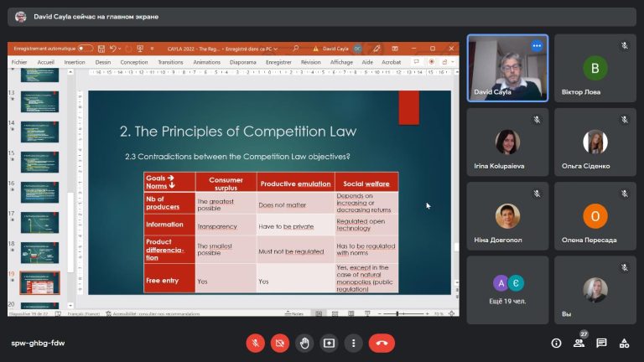Start slideshow from quick access toolbar
The height and width of the screenshot is (362, 644).
(140, 49)
